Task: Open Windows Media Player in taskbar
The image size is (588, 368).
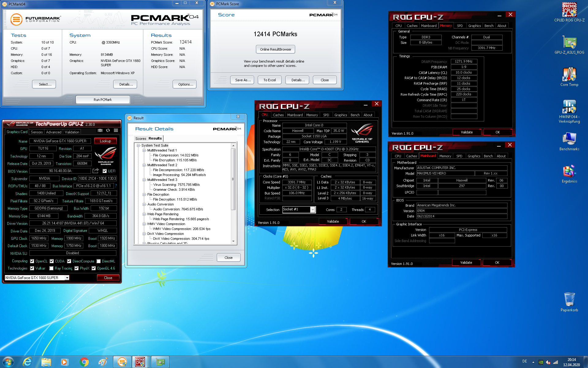Action: [x=65, y=362]
